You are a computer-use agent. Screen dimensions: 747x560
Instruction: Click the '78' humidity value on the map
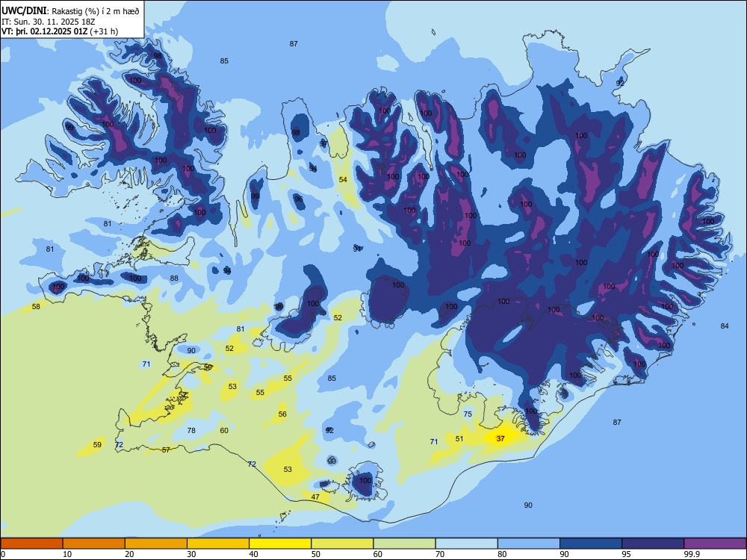tap(191, 431)
